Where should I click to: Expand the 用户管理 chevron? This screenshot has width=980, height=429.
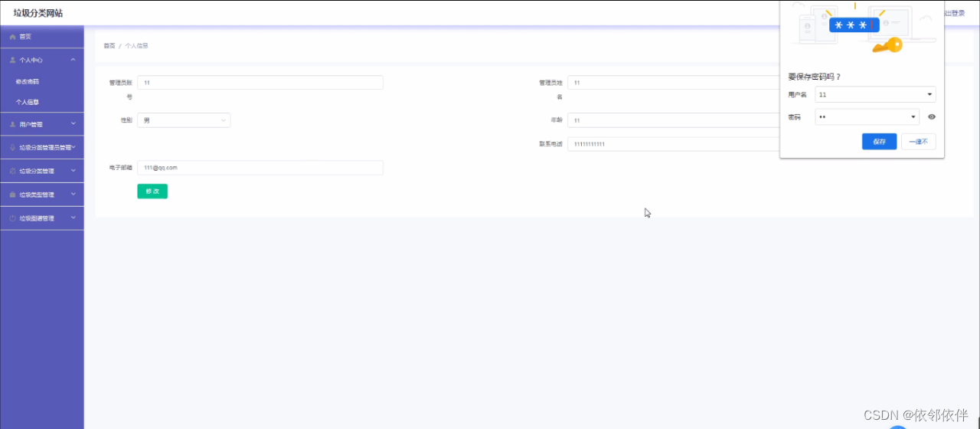click(73, 123)
